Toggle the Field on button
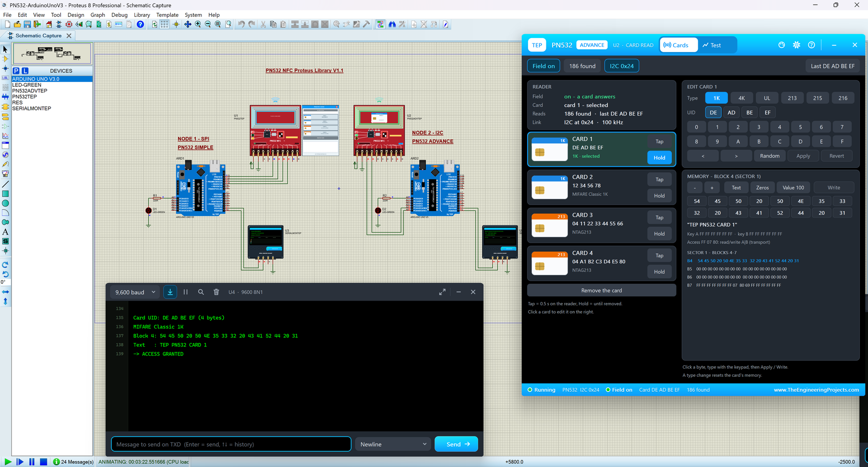The width and height of the screenshot is (868, 467). (543, 66)
